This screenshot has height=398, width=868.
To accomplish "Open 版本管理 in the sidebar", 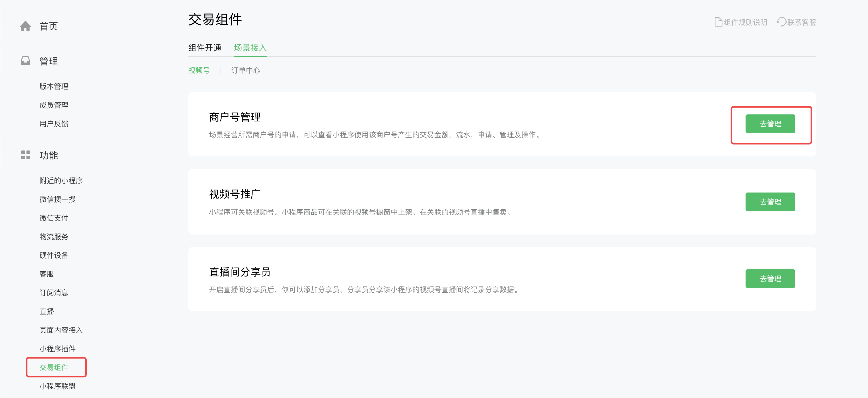I will coord(54,87).
